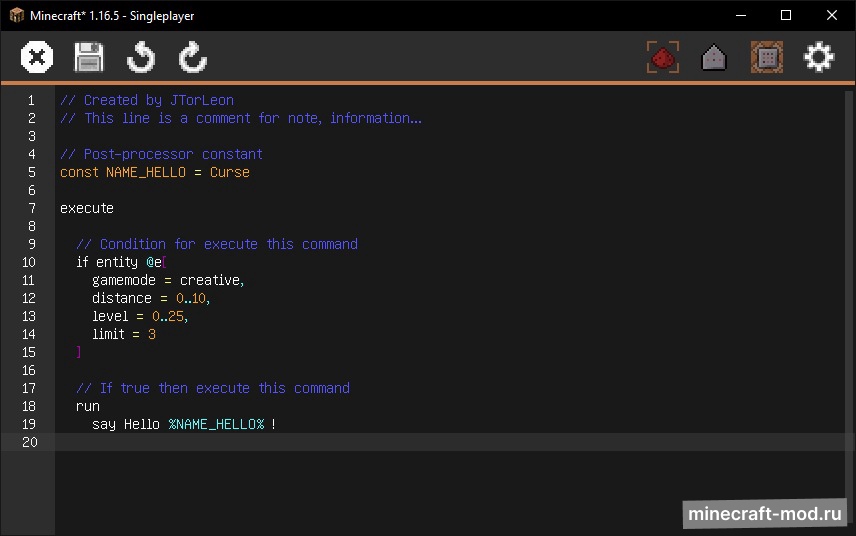
Task: Click line number 20 in gutter
Action: (29, 442)
